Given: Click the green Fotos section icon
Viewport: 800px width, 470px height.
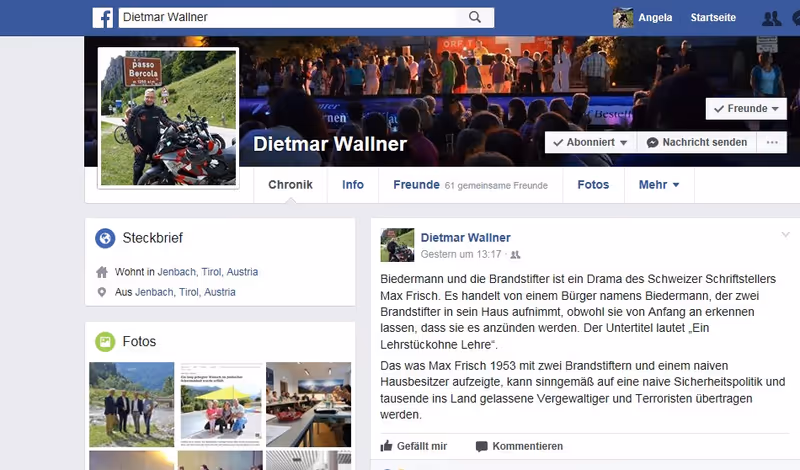Looking at the screenshot, I should point(105,342).
